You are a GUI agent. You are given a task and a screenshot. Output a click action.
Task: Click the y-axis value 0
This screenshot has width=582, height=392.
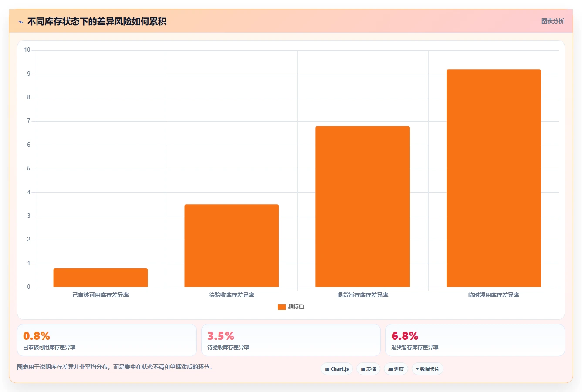29,287
